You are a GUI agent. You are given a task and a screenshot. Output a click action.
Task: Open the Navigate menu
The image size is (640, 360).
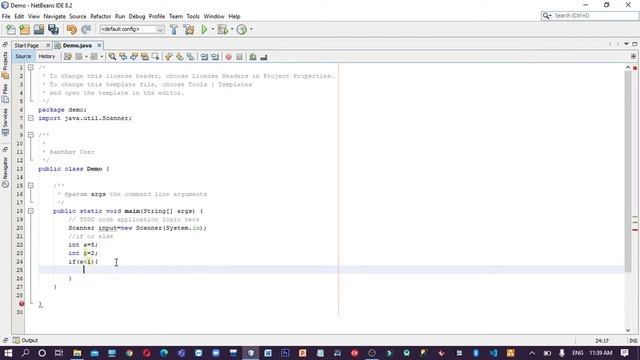click(54, 16)
